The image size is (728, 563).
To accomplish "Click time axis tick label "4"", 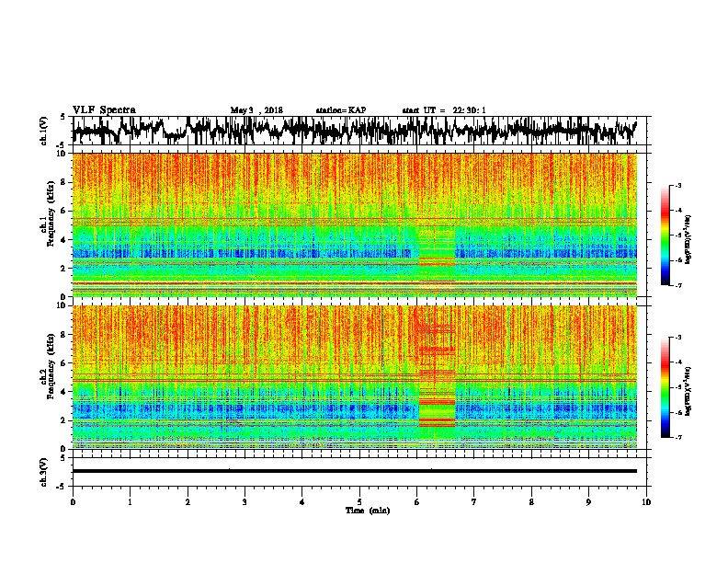I will coord(302,502).
